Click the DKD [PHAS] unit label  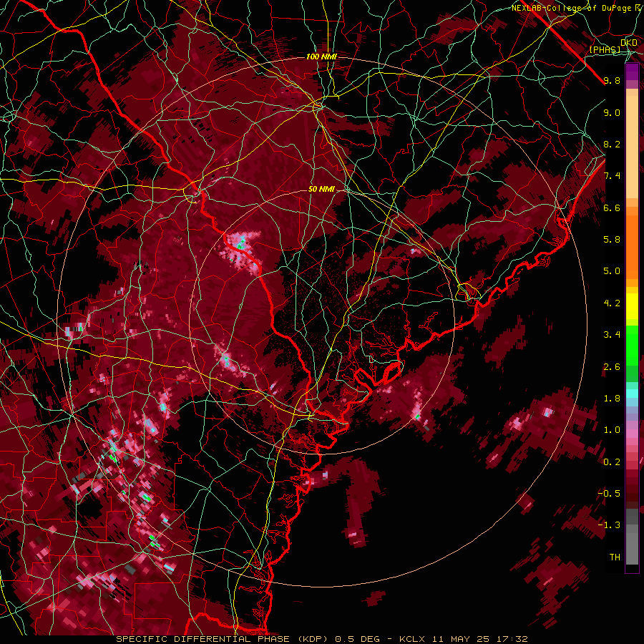pos(614,47)
